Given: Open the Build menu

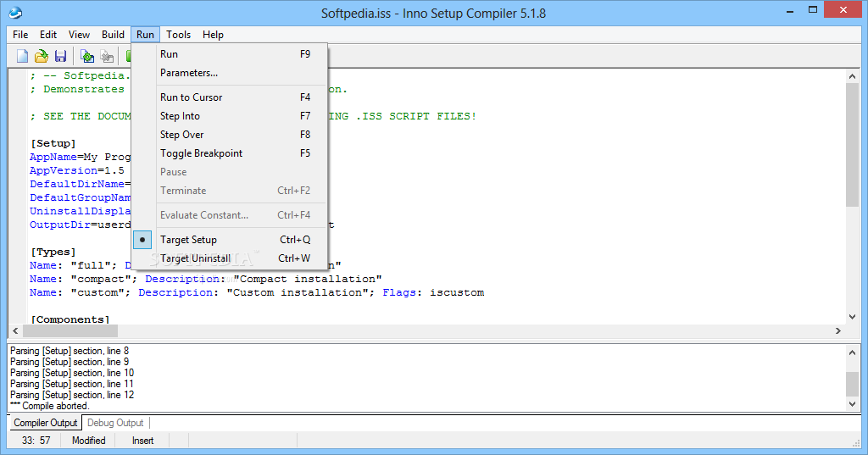Looking at the screenshot, I should pos(113,35).
